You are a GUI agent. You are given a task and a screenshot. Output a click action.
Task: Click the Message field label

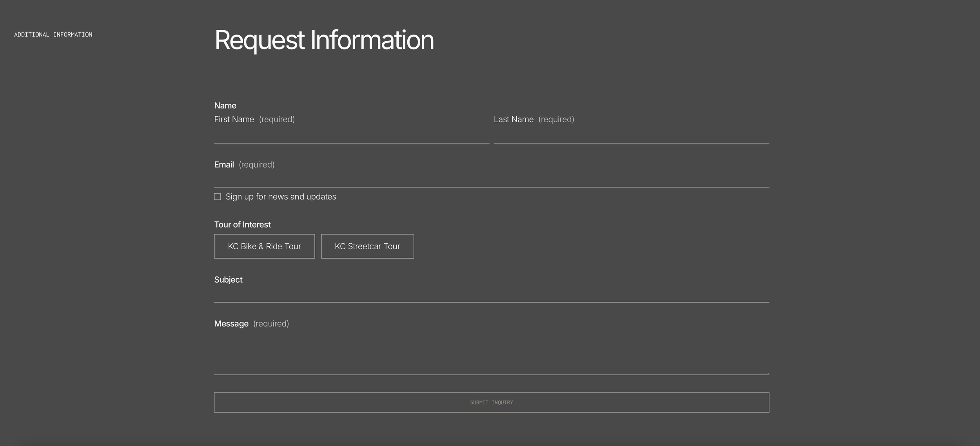point(231,324)
